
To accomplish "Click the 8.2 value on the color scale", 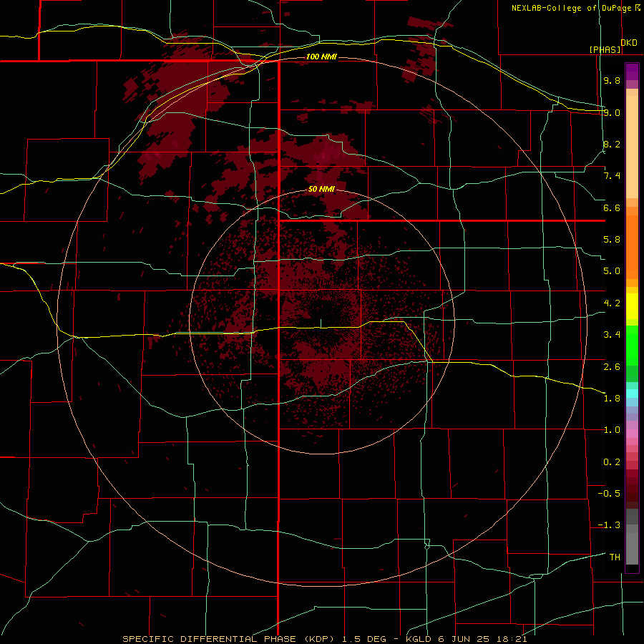I will click(x=612, y=144).
